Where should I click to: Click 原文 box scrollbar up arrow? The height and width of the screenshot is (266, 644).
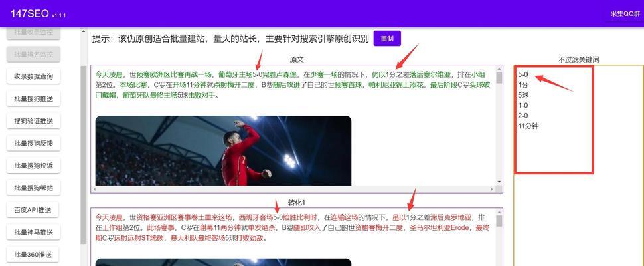(499, 68)
